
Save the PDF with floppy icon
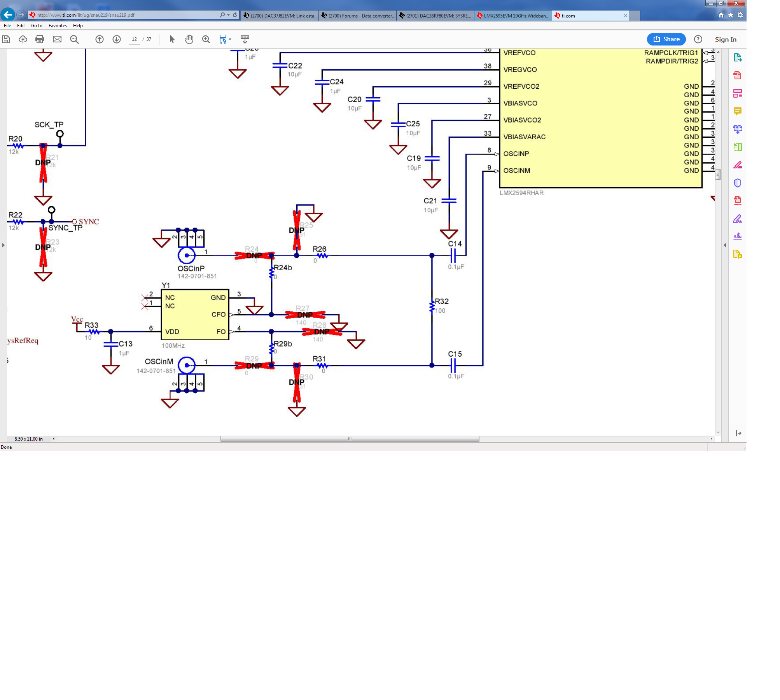coord(6,39)
